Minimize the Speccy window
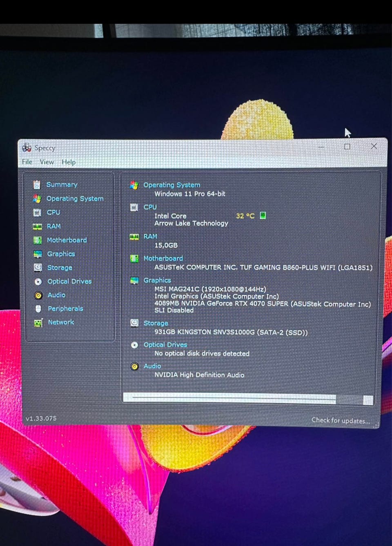Screen dimensions: 392x546 tap(321, 146)
